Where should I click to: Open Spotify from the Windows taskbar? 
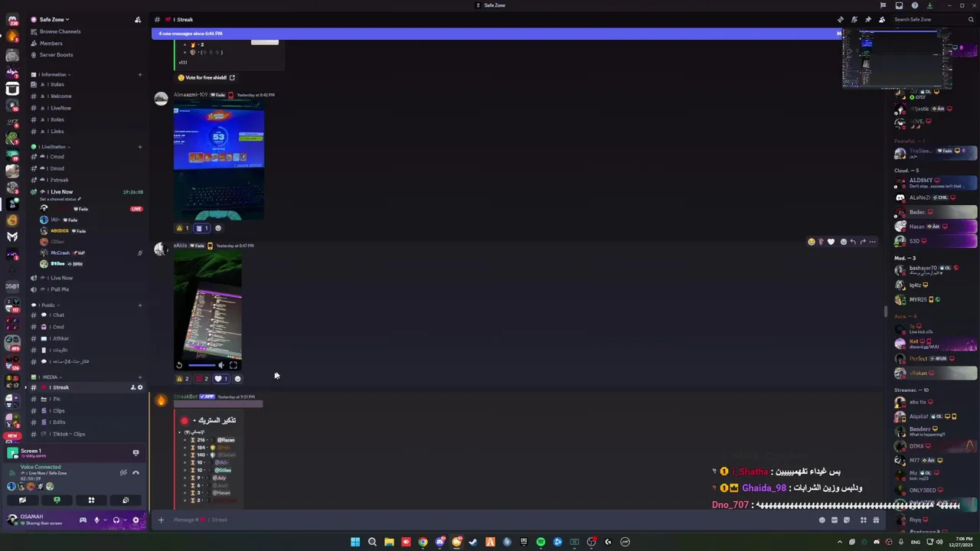[541, 542]
